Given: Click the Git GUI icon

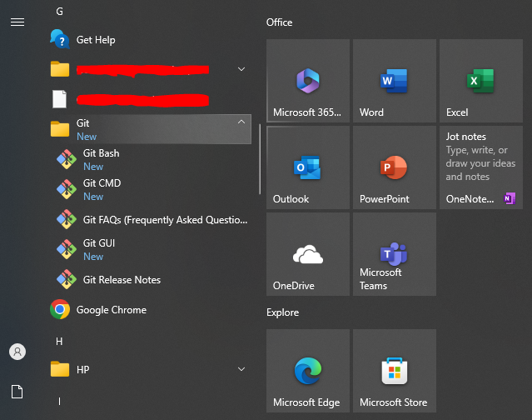Looking at the screenshot, I should (x=67, y=249).
